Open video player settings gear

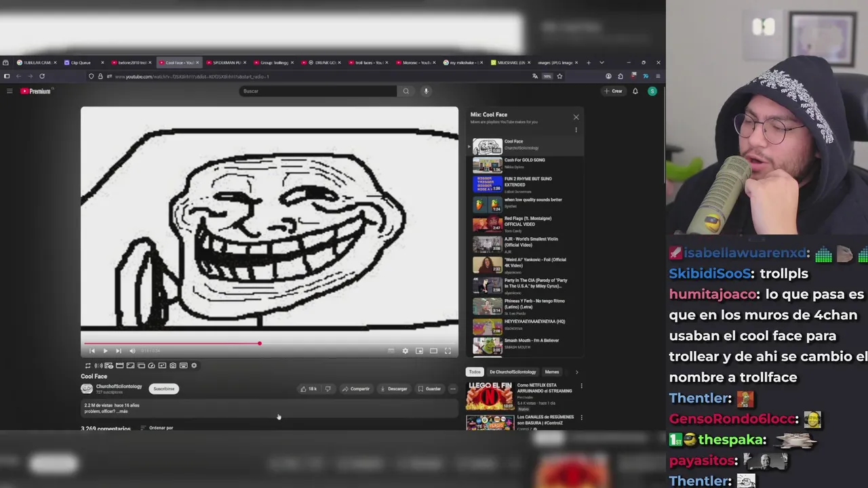405,351
